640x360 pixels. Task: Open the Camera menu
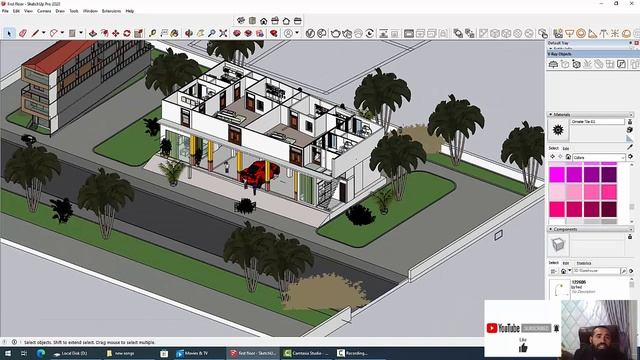[x=44, y=11]
